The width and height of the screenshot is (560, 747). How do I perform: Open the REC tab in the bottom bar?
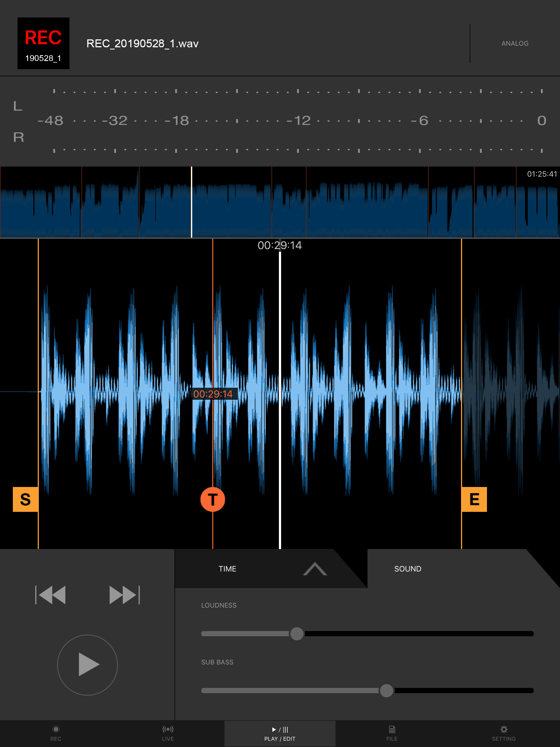[x=56, y=734]
